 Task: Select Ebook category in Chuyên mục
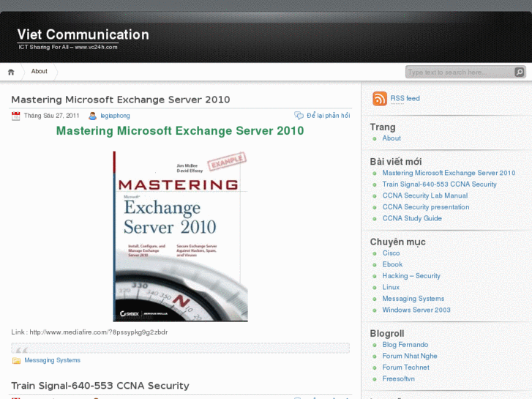coord(392,264)
